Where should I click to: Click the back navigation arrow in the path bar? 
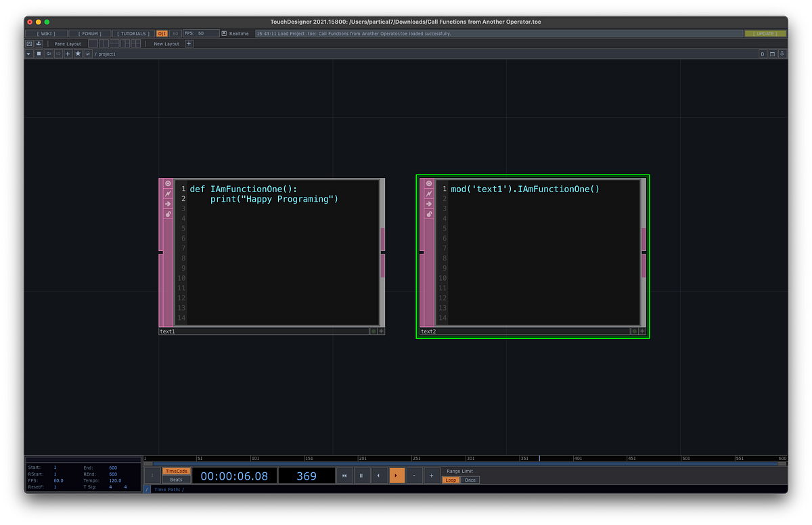(x=48, y=53)
